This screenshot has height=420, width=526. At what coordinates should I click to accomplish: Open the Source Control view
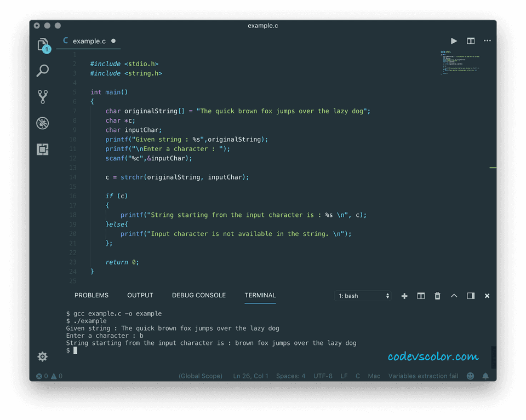[43, 97]
